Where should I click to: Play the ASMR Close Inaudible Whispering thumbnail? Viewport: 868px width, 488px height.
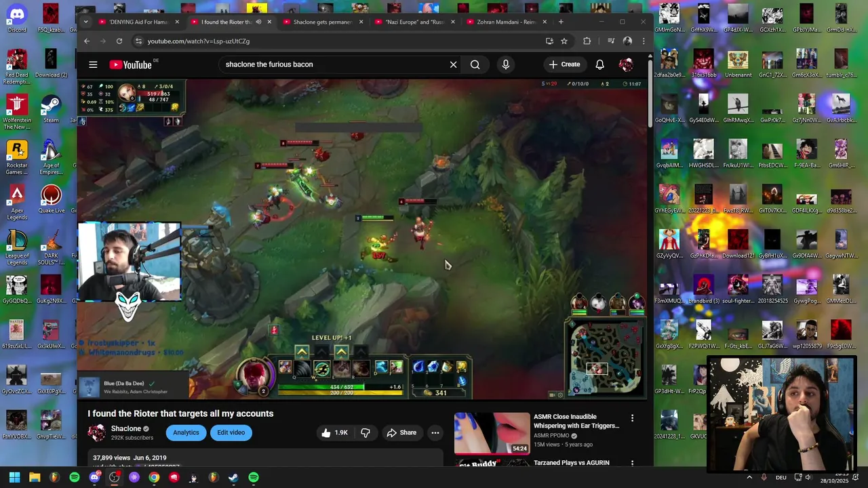(492, 432)
